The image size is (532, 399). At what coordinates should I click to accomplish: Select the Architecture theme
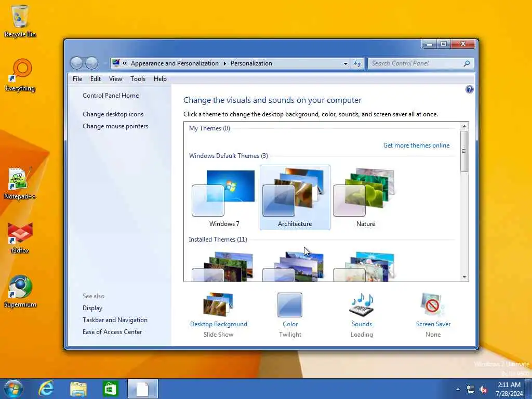tap(295, 198)
